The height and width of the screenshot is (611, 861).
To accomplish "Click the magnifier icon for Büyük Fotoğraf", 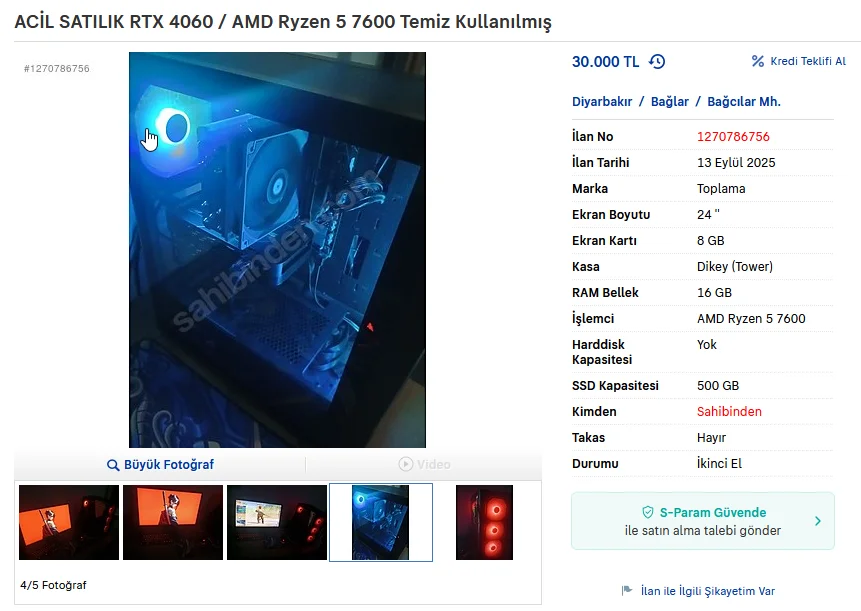I will [113, 465].
